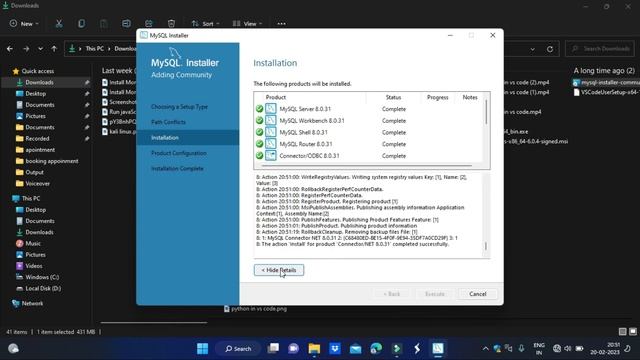Open taskbar Search

(x=238, y=349)
